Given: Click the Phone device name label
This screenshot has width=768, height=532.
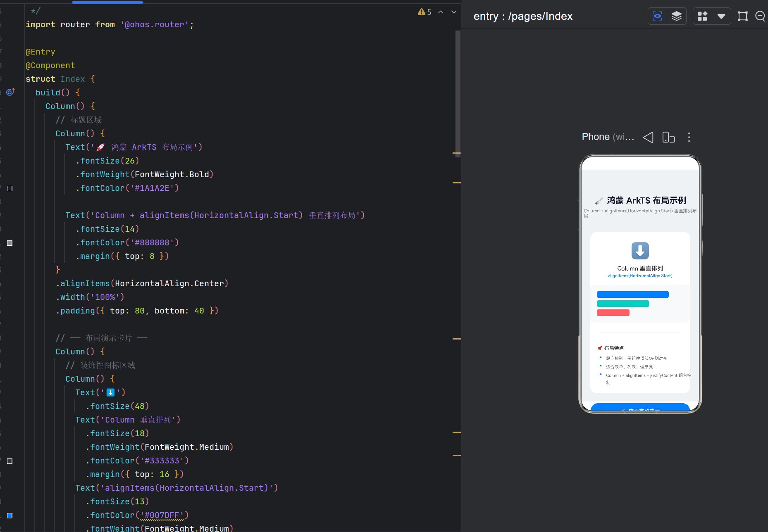Looking at the screenshot, I should pyautogui.click(x=608, y=137).
